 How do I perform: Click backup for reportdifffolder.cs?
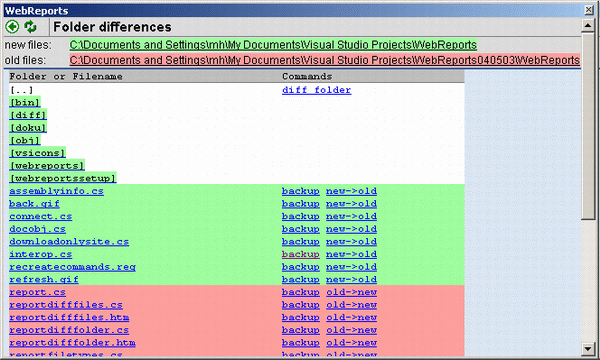tap(301, 330)
